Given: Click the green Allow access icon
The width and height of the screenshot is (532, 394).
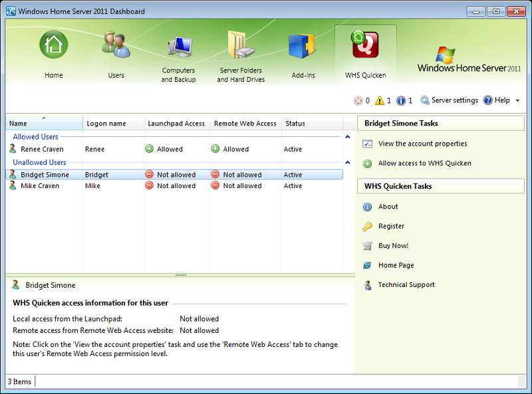Looking at the screenshot, I should [368, 163].
